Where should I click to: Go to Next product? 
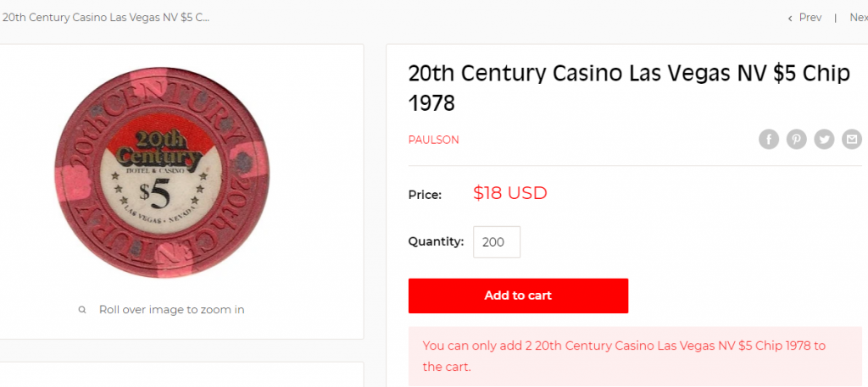coord(858,18)
